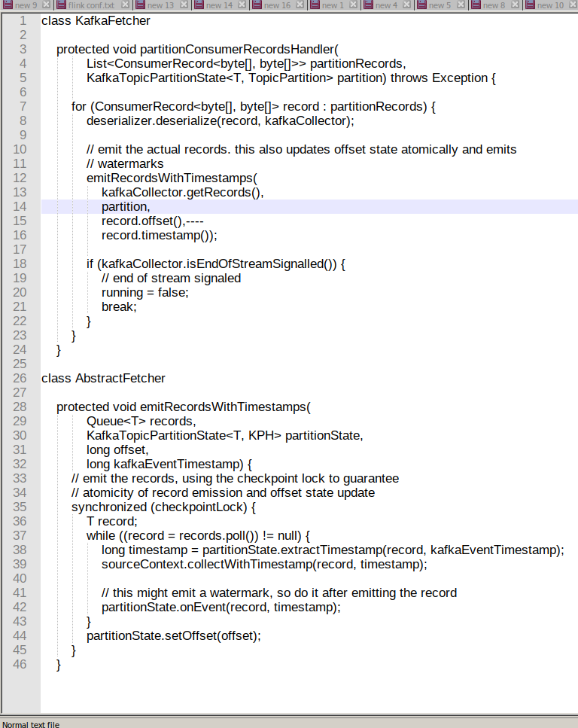The height and width of the screenshot is (728, 578).
Task: Close the "flink conf.txt" tab
Action: (126, 5)
